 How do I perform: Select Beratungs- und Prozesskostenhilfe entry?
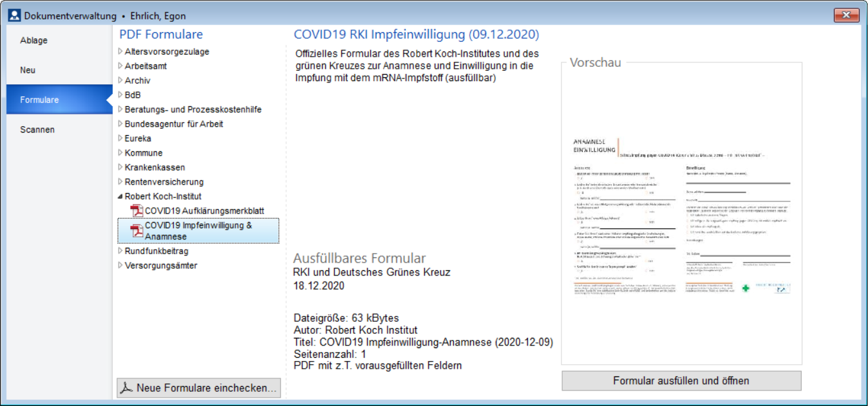[193, 109]
